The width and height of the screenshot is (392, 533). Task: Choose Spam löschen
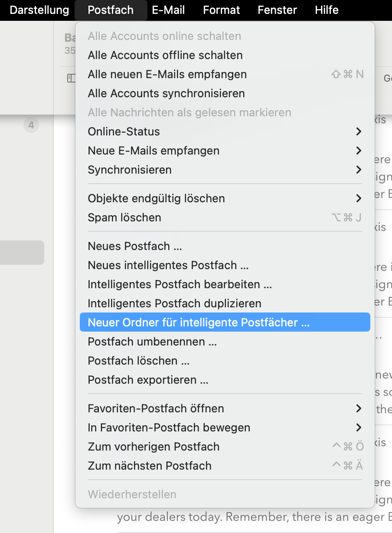(x=124, y=217)
